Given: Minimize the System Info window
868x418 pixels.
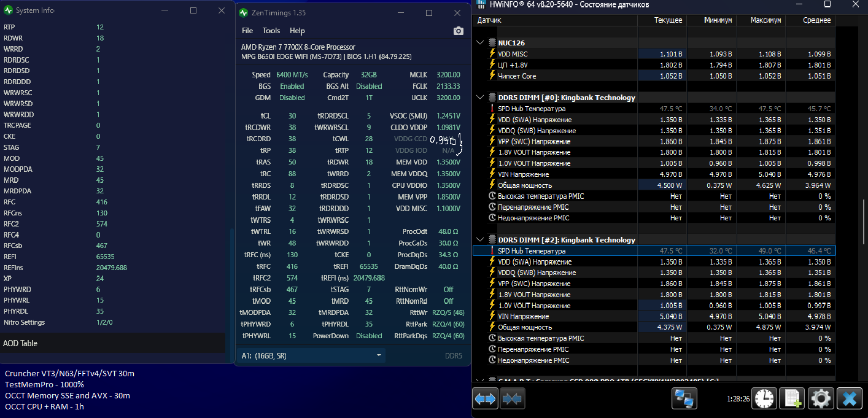Looking at the screenshot, I should (x=165, y=10).
